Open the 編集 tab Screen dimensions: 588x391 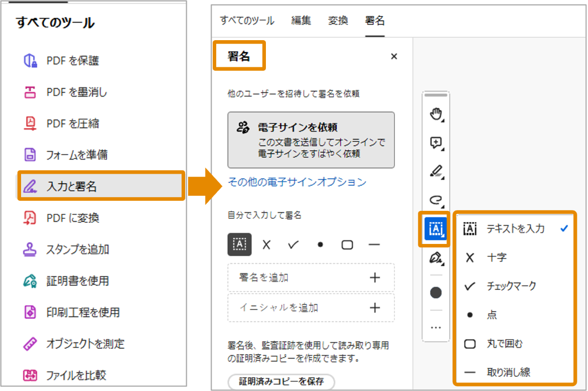click(x=301, y=21)
